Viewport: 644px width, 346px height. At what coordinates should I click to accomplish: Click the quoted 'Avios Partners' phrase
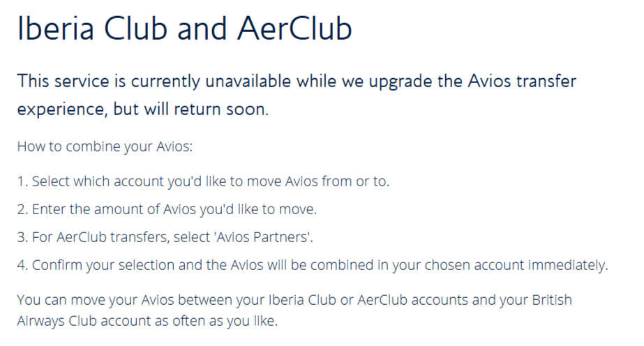[x=265, y=237]
